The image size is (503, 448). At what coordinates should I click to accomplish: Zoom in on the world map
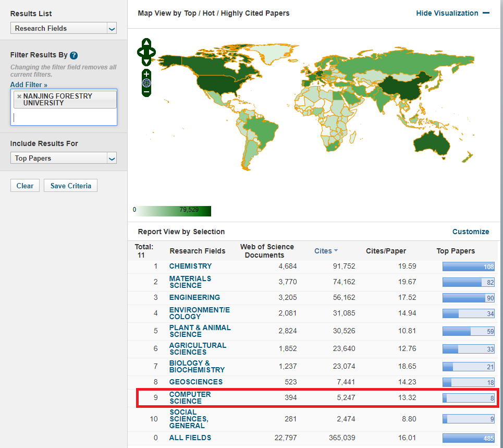[x=146, y=74]
